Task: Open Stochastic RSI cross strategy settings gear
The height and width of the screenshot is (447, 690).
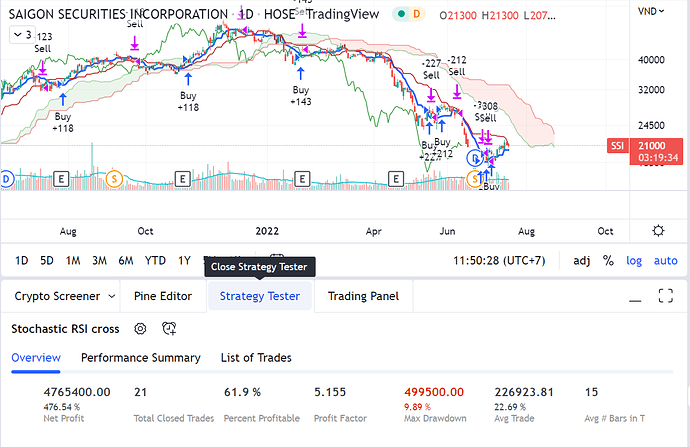Action: (140, 328)
